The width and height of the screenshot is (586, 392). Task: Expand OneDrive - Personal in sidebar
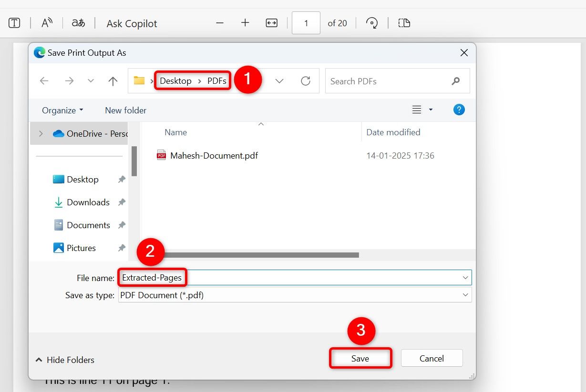41,134
